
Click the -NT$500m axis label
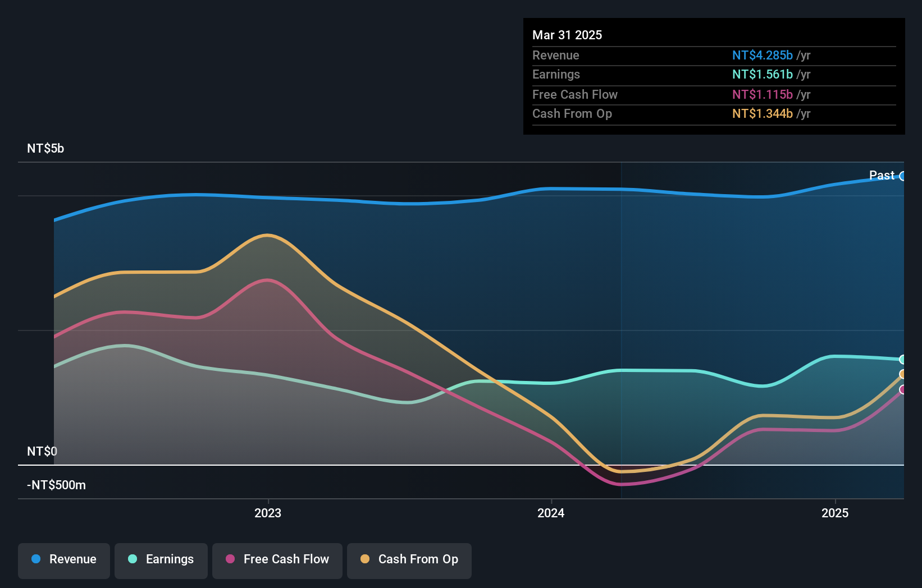(x=56, y=485)
